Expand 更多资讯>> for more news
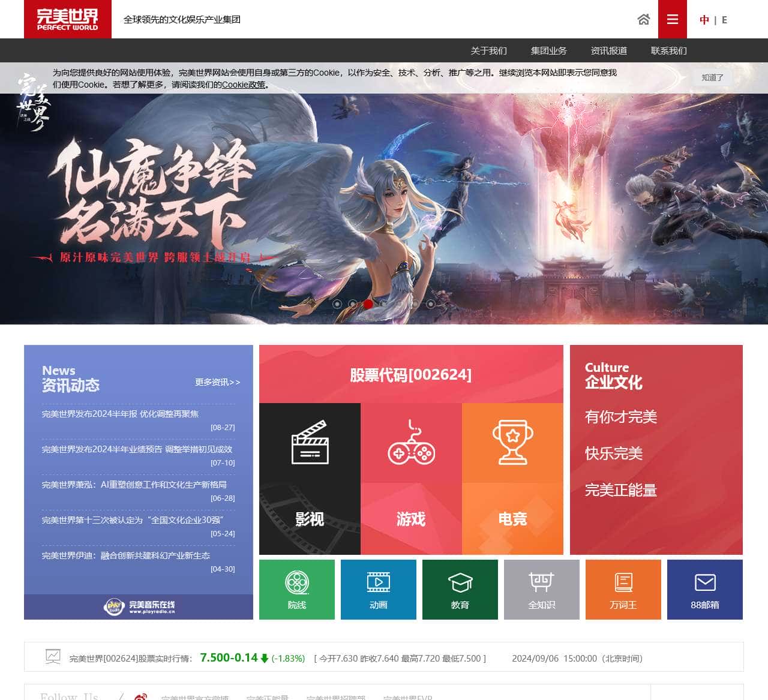 tap(217, 383)
